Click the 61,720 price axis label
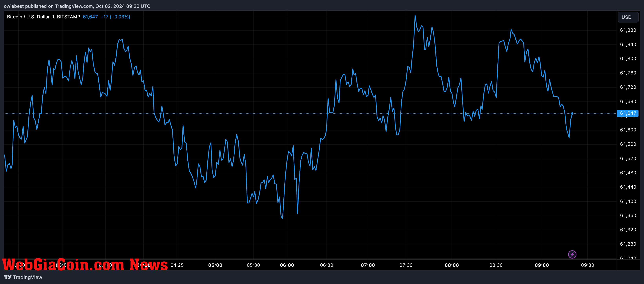 [x=628, y=87]
